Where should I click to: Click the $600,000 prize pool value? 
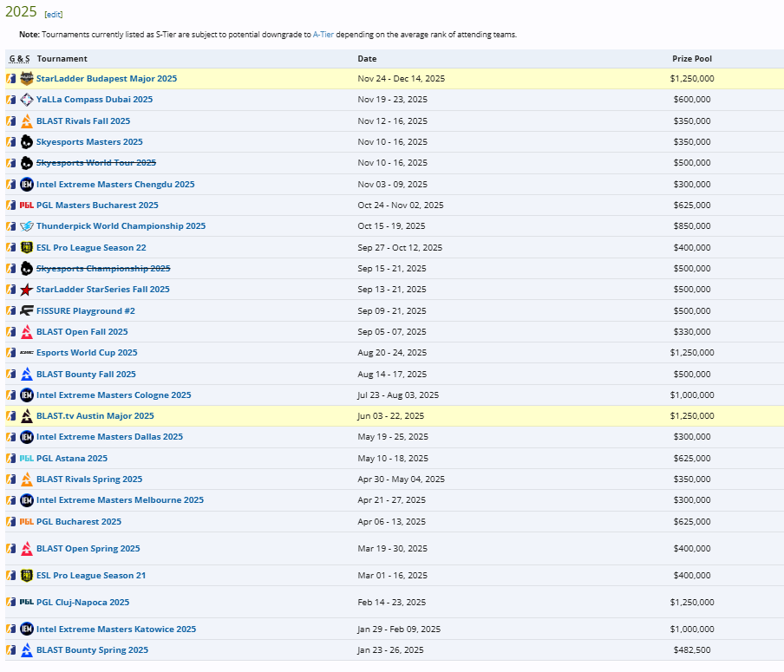pyautogui.click(x=692, y=100)
